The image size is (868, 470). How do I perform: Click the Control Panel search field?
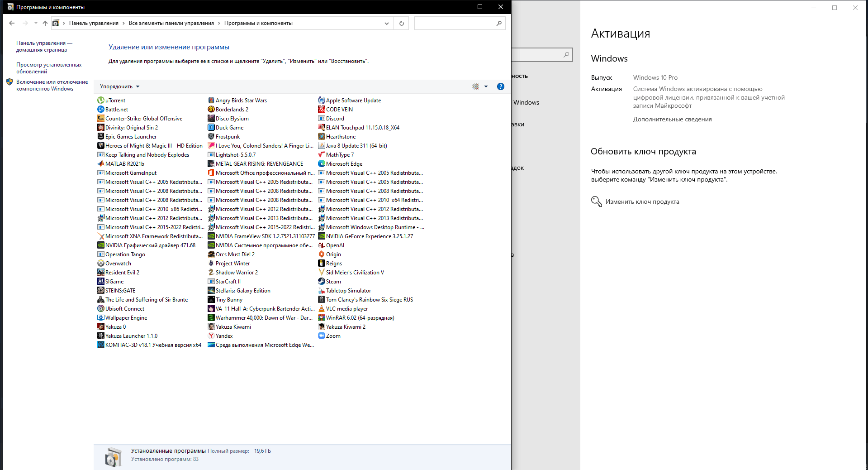click(x=460, y=23)
